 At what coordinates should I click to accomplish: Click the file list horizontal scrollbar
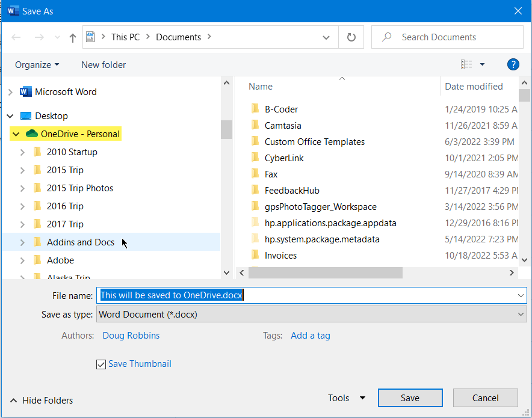pos(326,272)
